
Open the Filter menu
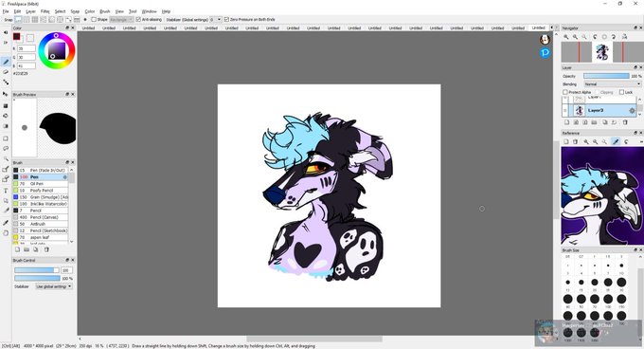tap(45, 11)
